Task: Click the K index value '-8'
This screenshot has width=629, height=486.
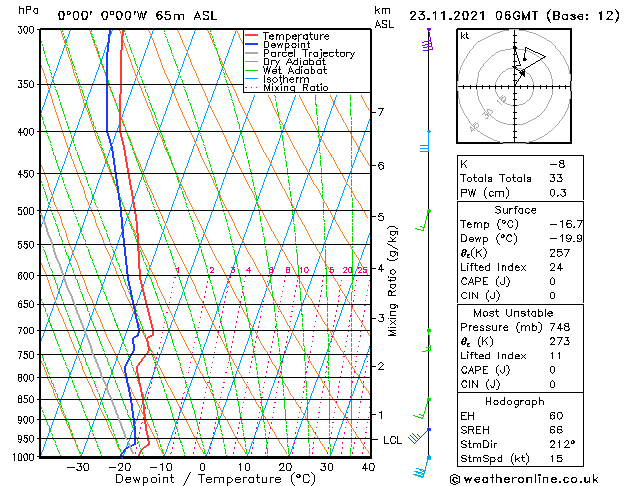Action: pyautogui.click(x=557, y=164)
